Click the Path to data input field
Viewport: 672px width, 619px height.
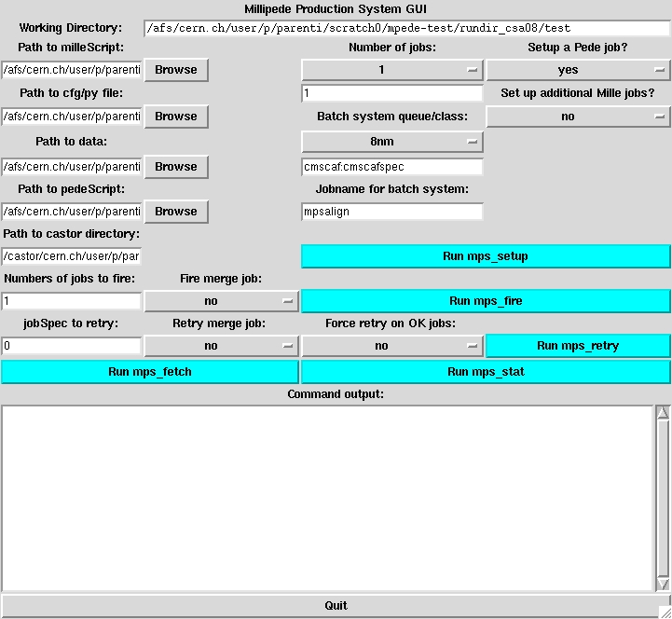71,167
